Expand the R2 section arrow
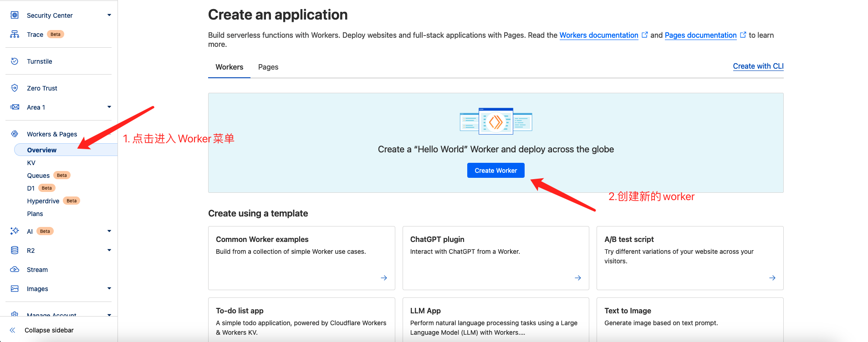This screenshot has height=342, width=868. click(x=109, y=250)
